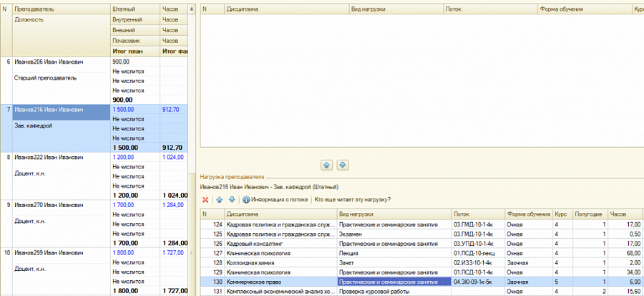The width and height of the screenshot is (644, 296).
Task: Click the 1 700,00 blue plan value
Action: click(123, 205)
